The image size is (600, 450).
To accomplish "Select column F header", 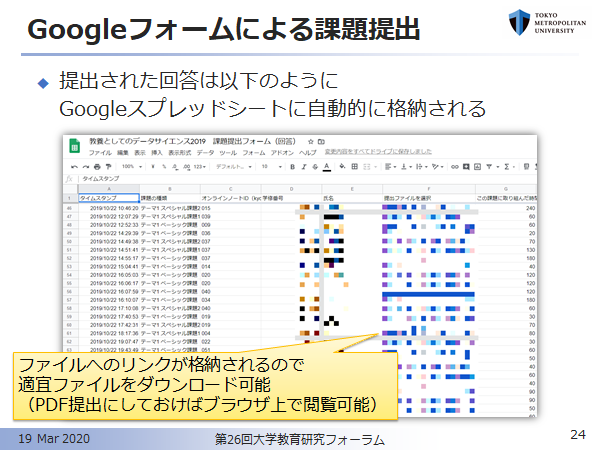I will coord(429,189).
